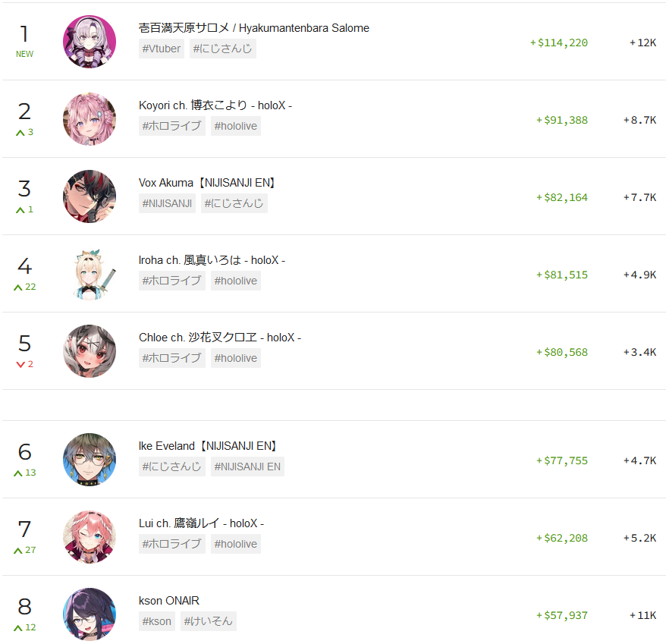The image size is (666, 644).
Task: Select #ホロライブ tag under Lui ch.
Action: (x=172, y=544)
